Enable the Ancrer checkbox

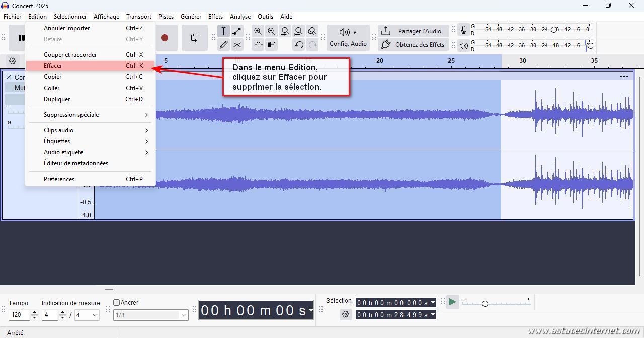tap(117, 303)
